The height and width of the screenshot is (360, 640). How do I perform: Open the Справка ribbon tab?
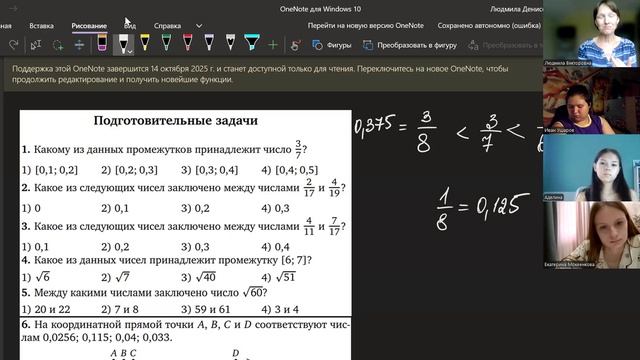[167, 25]
